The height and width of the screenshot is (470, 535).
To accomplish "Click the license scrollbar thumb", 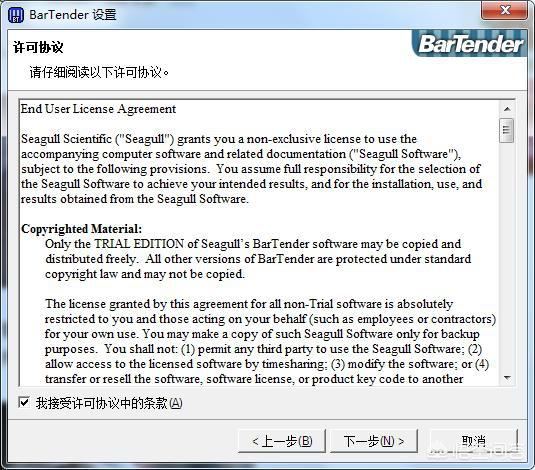I will 506,130.
